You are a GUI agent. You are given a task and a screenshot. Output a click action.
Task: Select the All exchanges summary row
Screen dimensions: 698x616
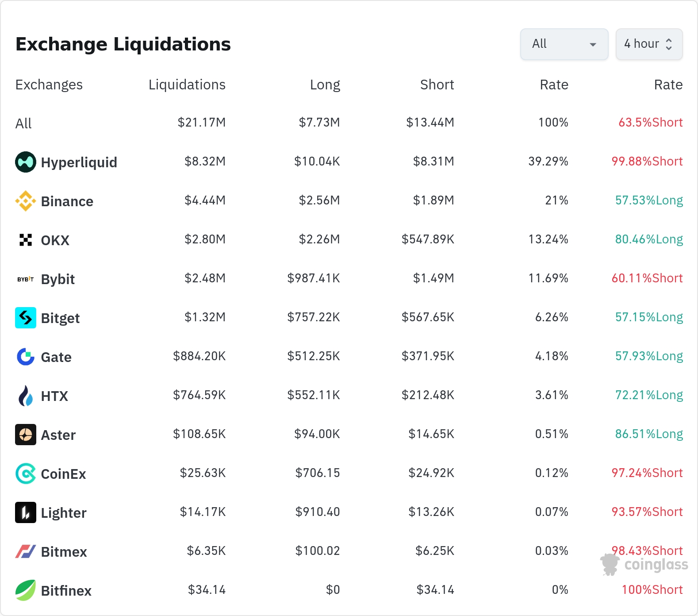pyautogui.click(x=23, y=123)
